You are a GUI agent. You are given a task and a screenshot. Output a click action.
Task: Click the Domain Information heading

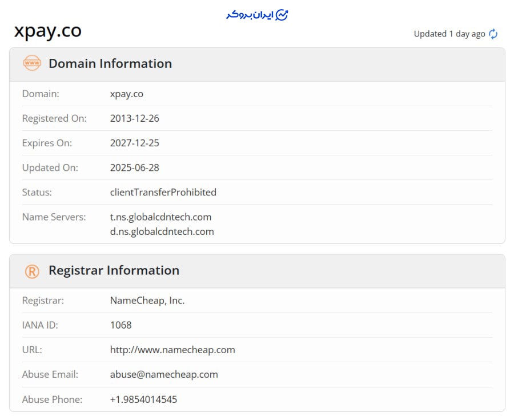(110, 63)
